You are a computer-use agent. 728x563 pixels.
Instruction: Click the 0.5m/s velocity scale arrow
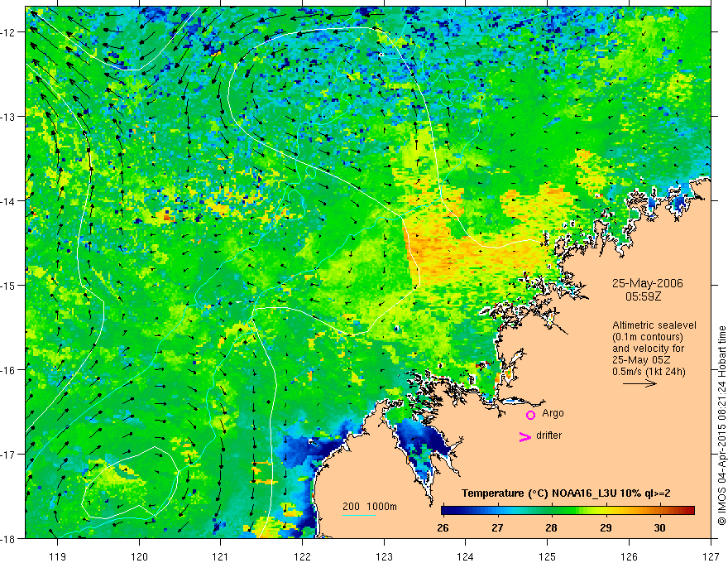[x=639, y=383]
